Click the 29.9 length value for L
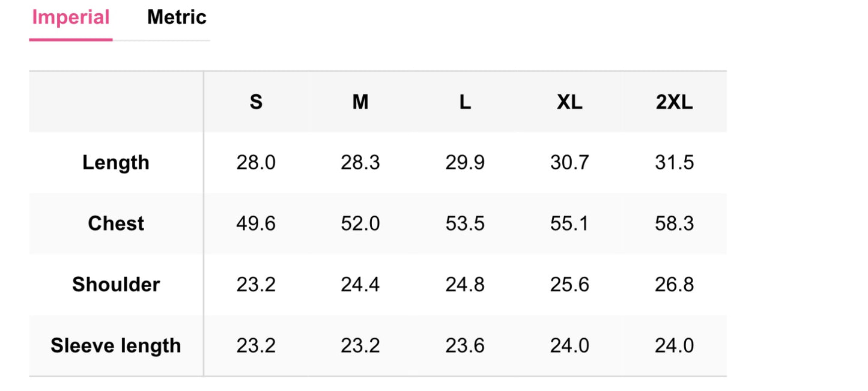Image resolution: width=868 pixels, height=391 pixels. tap(465, 163)
